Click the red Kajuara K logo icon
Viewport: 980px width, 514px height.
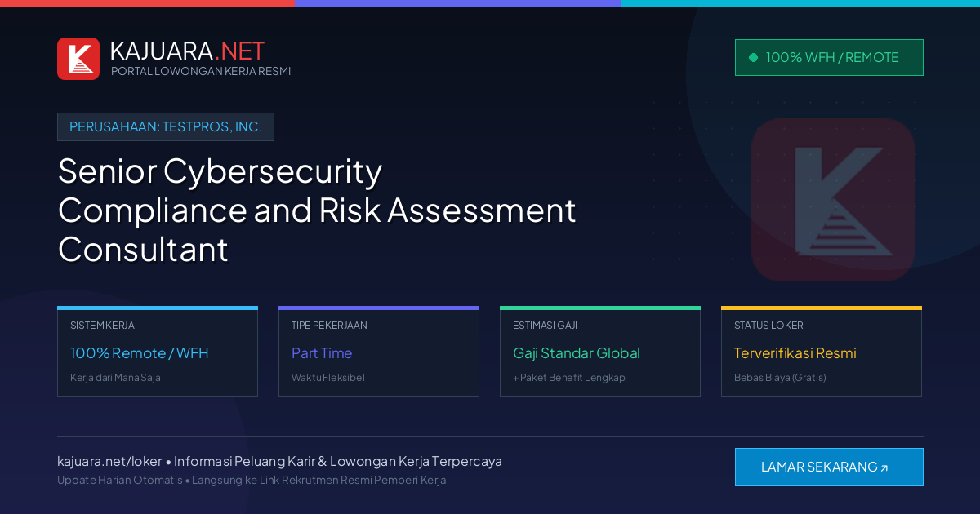(78, 59)
